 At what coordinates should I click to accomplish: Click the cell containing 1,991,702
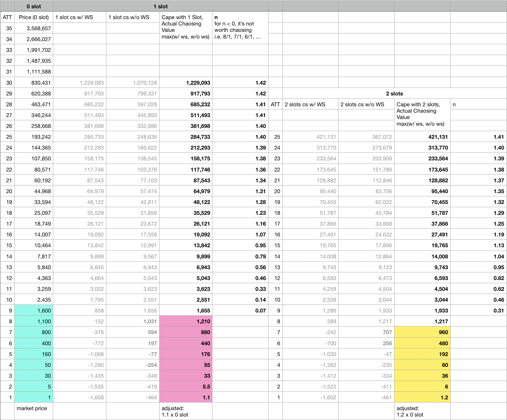[x=34, y=50]
